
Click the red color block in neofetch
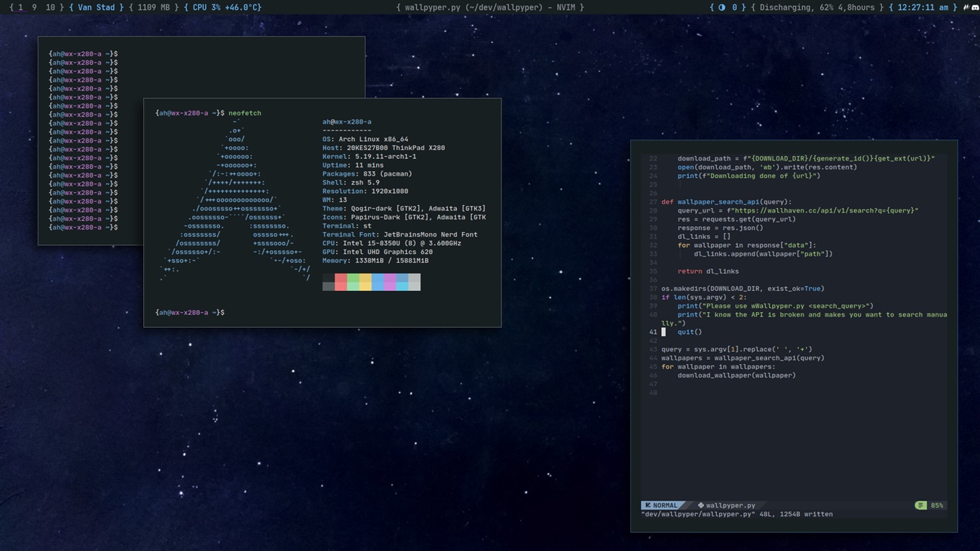pyautogui.click(x=341, y=282)
